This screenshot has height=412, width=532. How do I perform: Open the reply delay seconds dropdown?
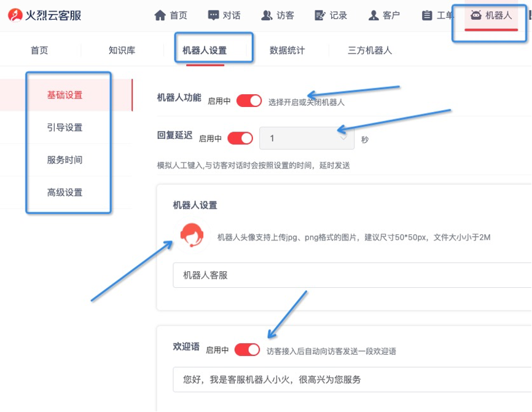click(x=307, y=138)
